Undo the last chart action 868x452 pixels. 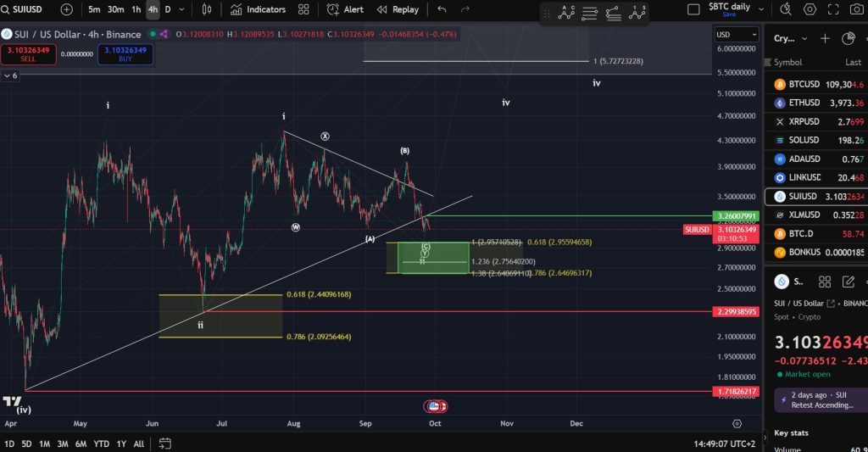click(442, 9)
